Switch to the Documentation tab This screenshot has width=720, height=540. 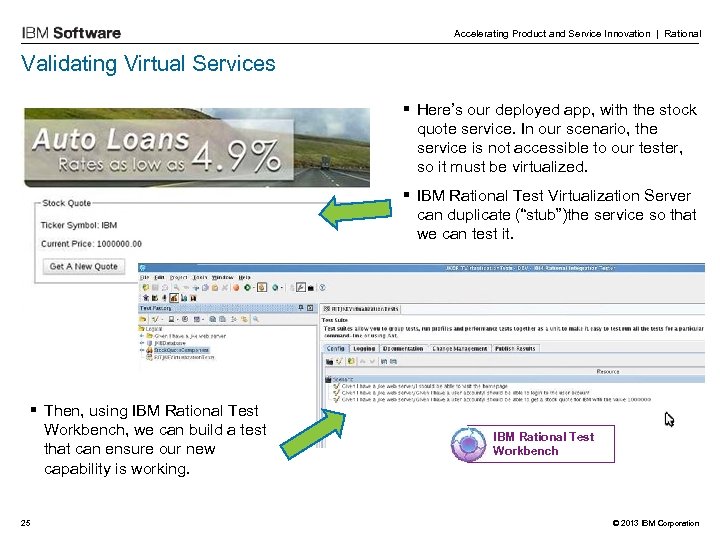tap(403, 349)
